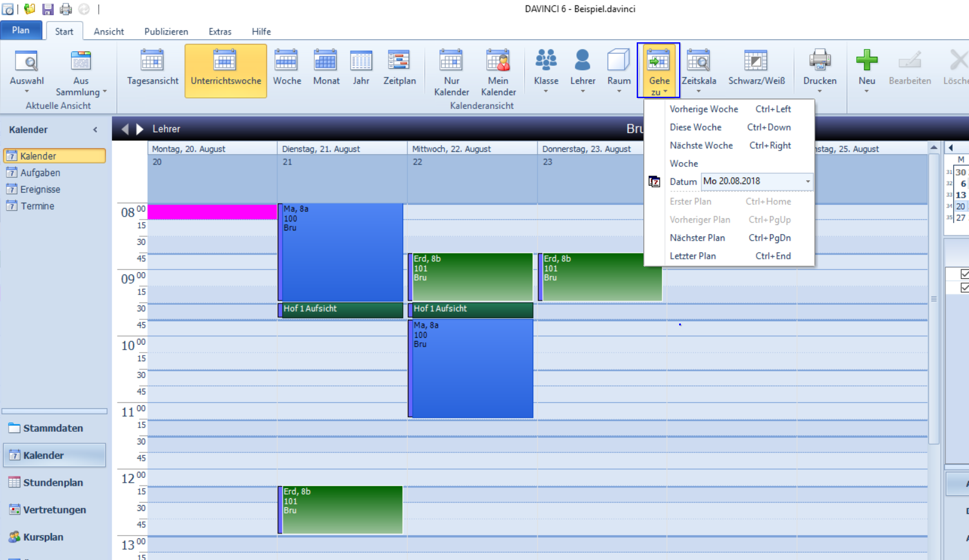
Task: Open the Plan ribbon tab
Action: (21, 30)
